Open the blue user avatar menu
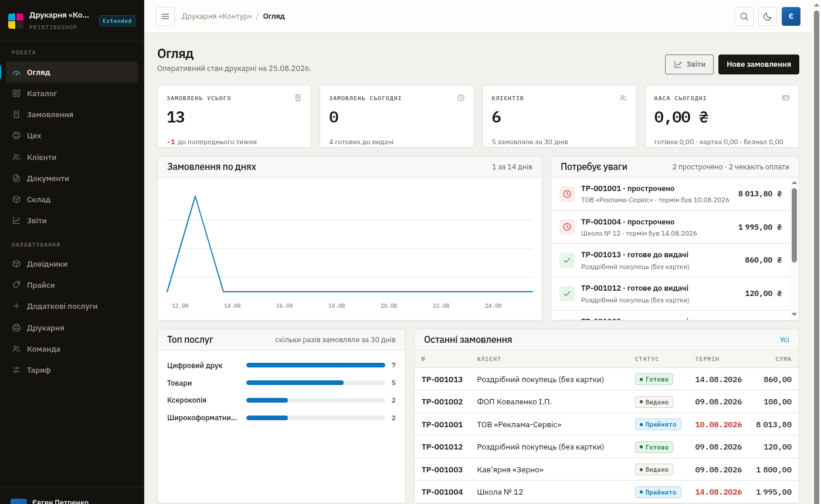The image size is (821, 504). (791, 16)
